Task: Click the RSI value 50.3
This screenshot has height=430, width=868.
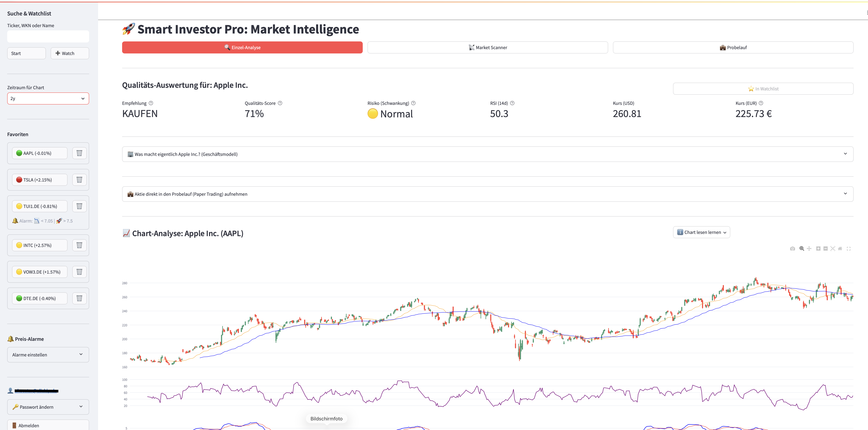Action: 499,114
